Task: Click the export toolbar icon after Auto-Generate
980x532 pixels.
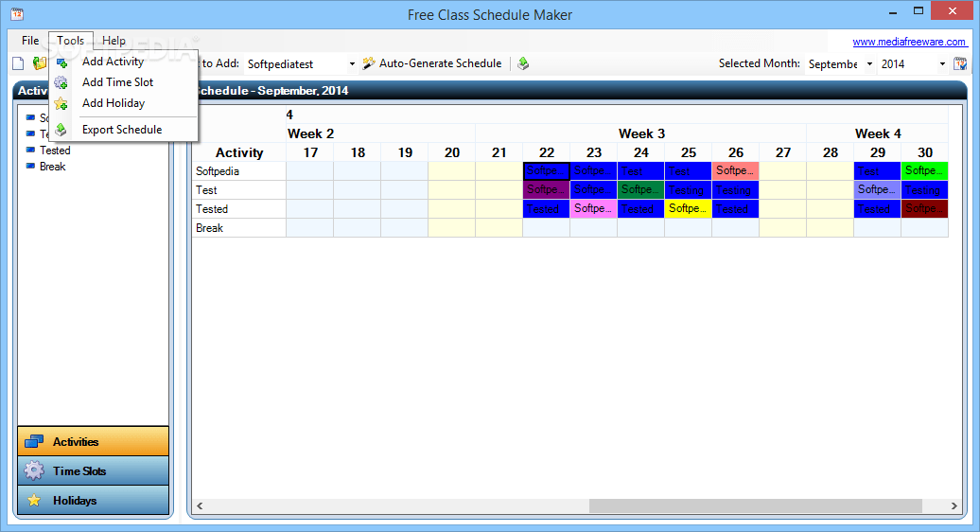Action: tap(523, 63)
